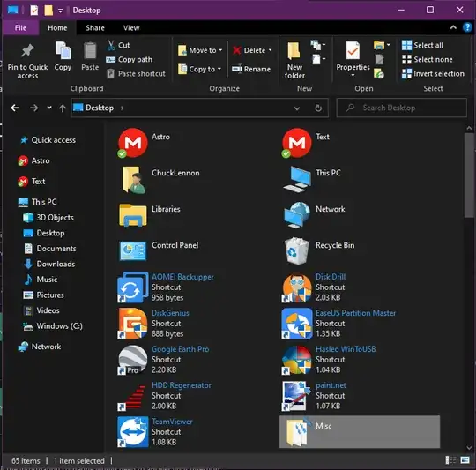Click the Copy ribbon button

(x=63, y=56)
